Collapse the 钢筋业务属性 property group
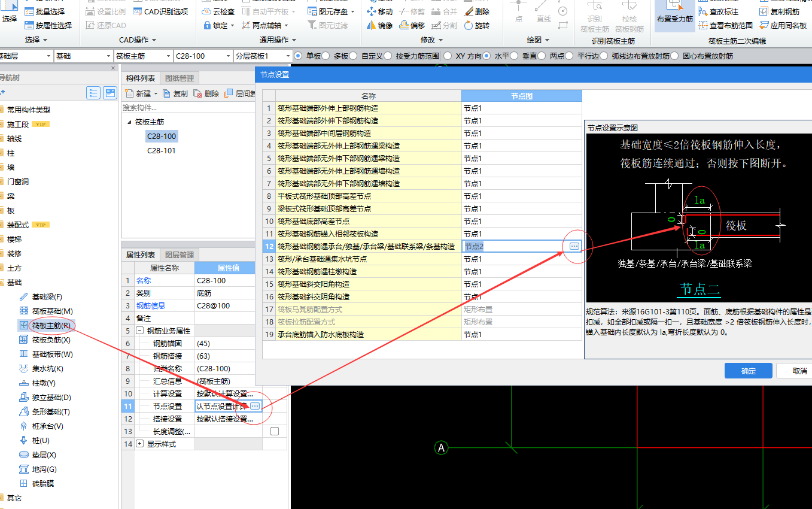The width and height of the screenshot is (812, 509). pos(140,331)
